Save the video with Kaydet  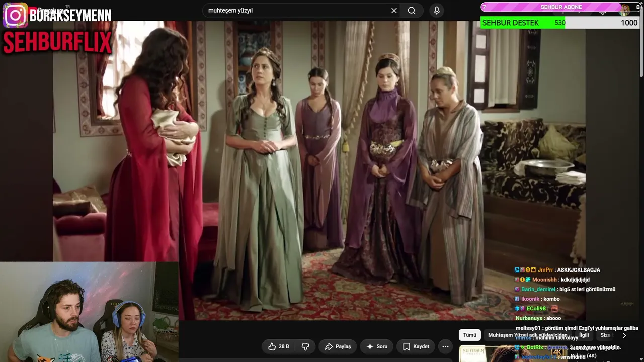tap(416, 346)
